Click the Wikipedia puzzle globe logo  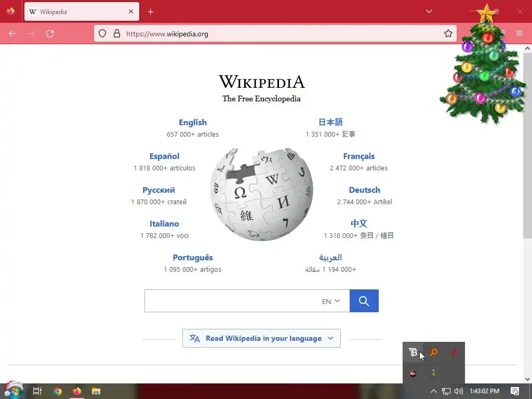pos(262,194)
